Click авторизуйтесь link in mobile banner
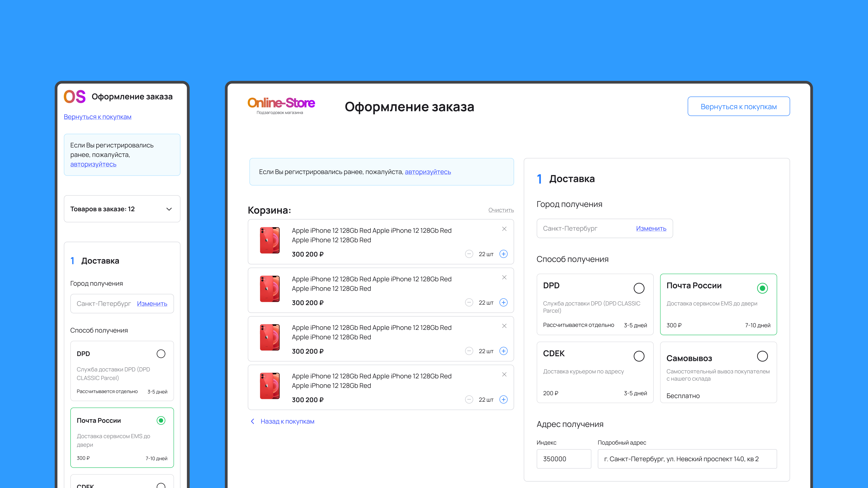 [x=93, y=164]
